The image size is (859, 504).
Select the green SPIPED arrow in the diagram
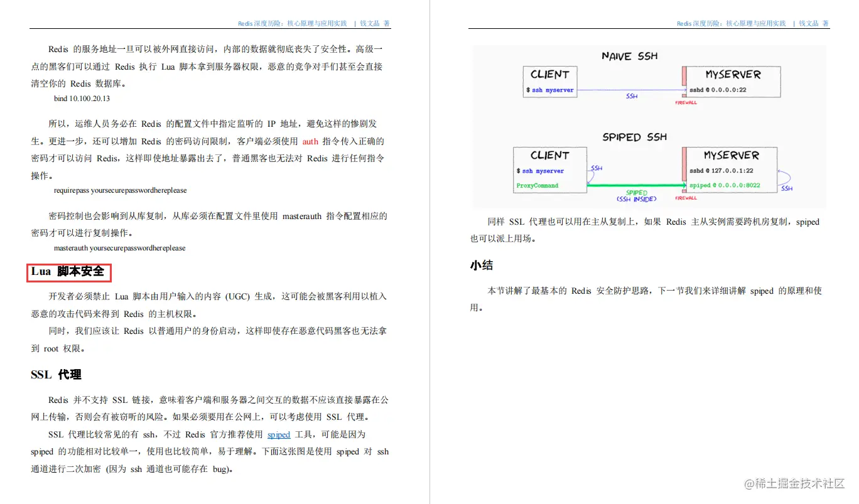pos(634,185)
